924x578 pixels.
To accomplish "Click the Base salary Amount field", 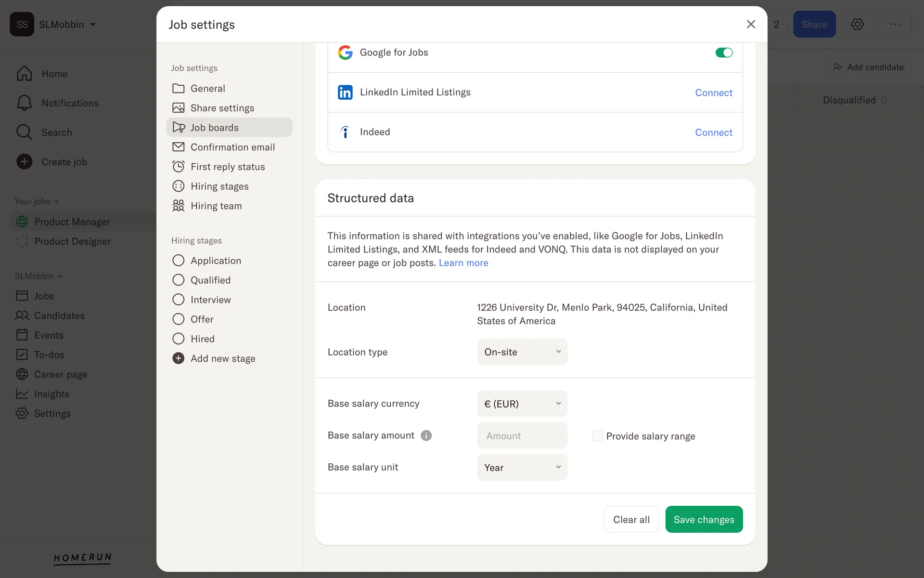I will 522,435.
